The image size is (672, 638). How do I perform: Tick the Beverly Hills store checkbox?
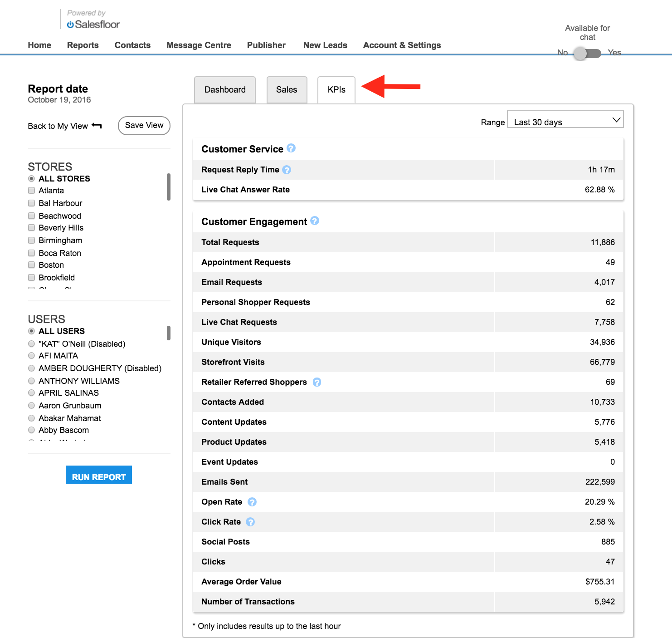31,228
